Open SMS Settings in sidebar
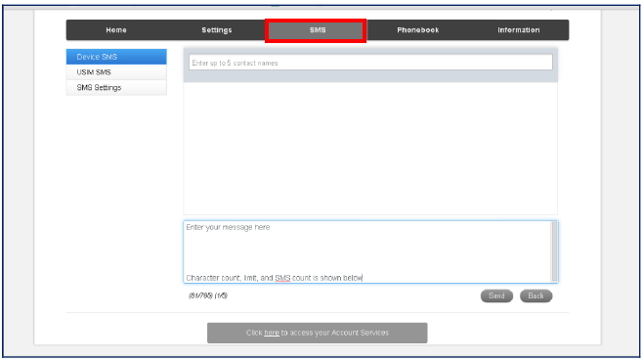This screenshot has width=644, height=361. [x=116, y=88]
